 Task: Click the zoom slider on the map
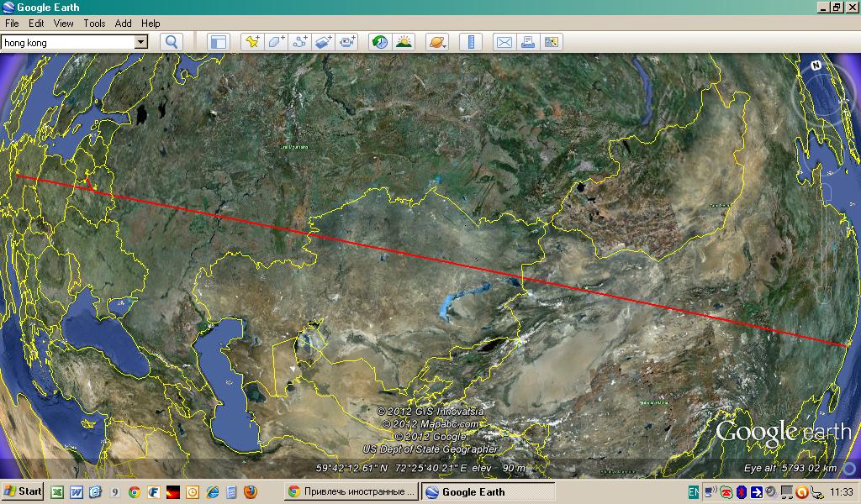(x=825, y=244)
